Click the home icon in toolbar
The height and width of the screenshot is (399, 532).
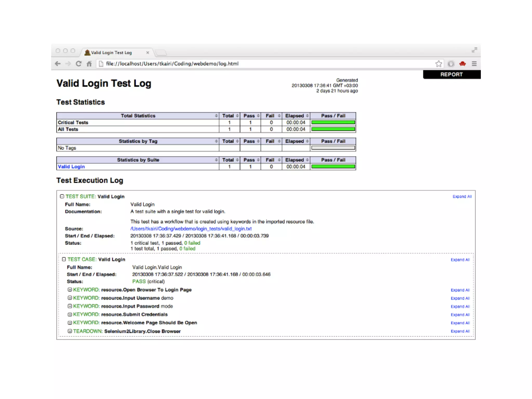pos(89,64)
